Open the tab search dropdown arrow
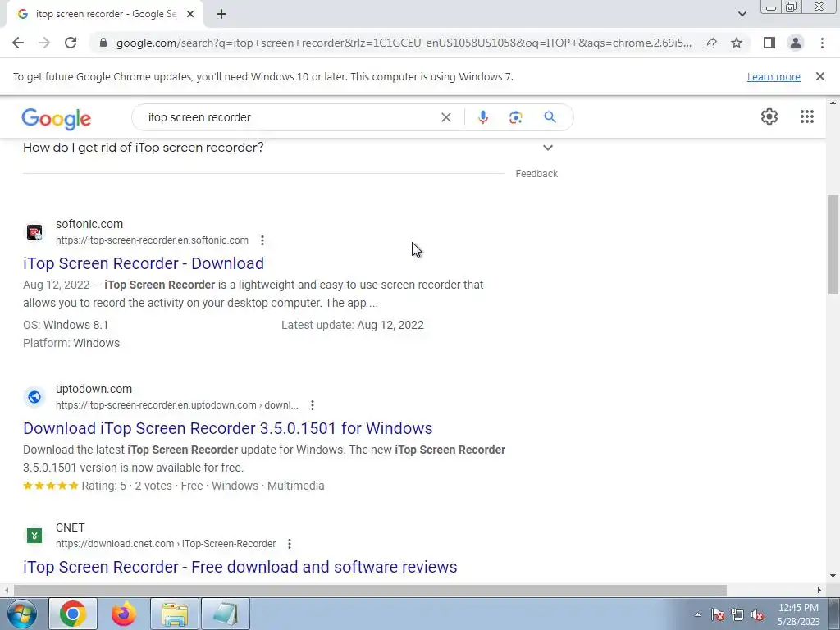 coord(742,14)
